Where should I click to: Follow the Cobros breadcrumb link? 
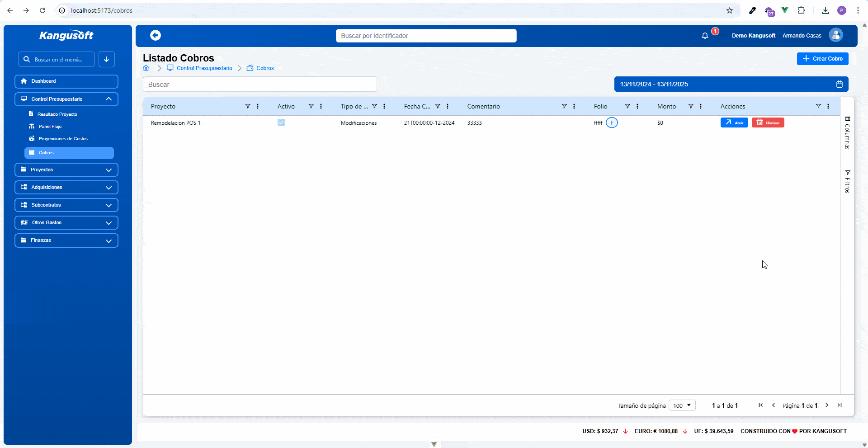coord(265,68)
